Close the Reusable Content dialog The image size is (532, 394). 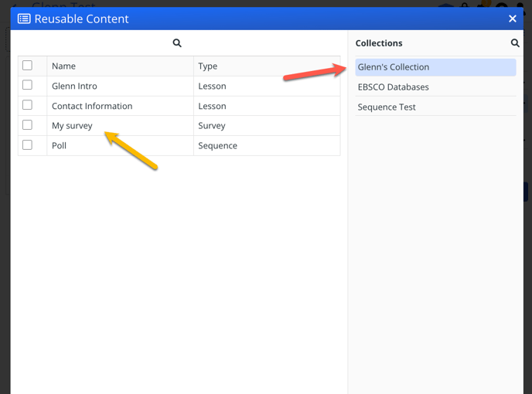tap(513, 19)
